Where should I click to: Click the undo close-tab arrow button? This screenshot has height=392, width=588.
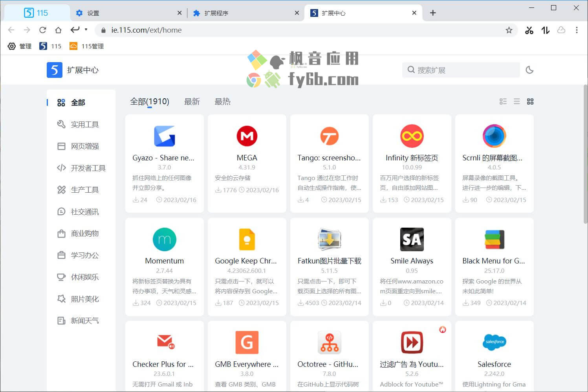(x=75, y=29)
